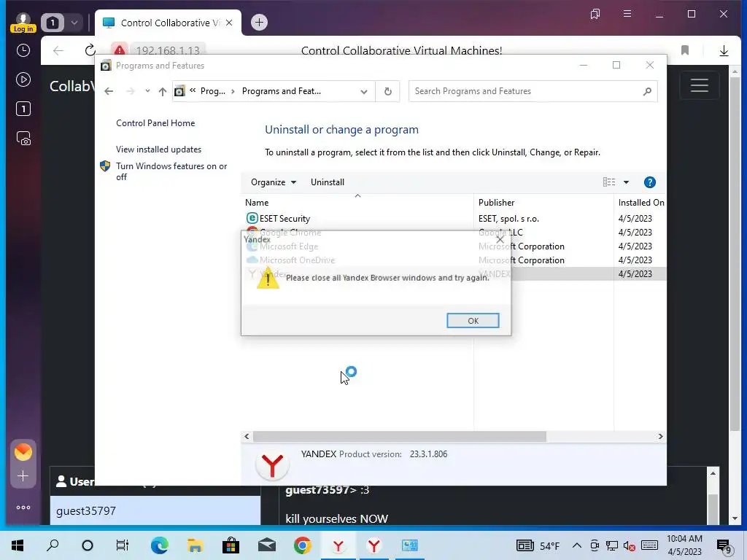Click the insecure site warning icon
Viewport: 747px width, 560px height.
[119, 50]
